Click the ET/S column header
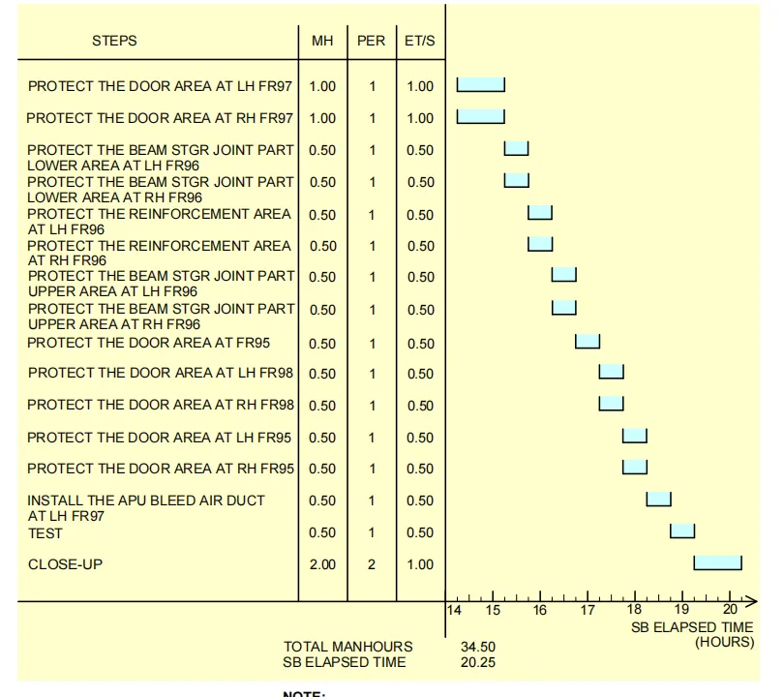The height and width of the screenshot is (697, 784). pos(419,41)
